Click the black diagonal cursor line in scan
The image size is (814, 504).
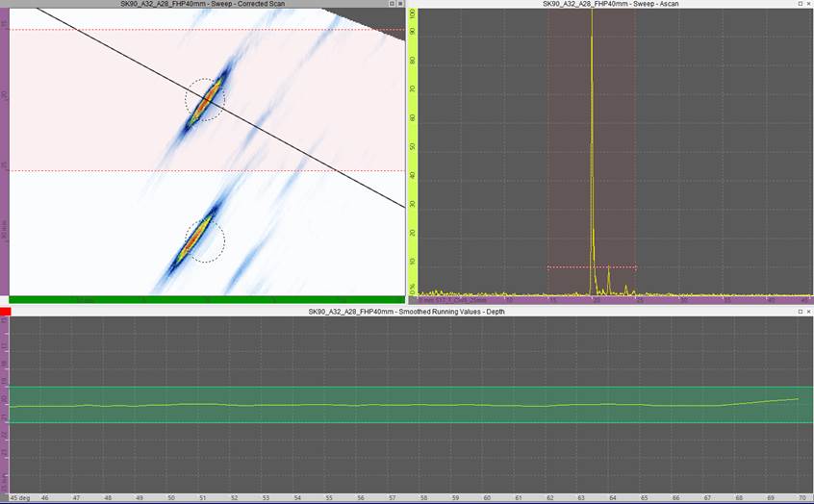[x=289, y=144]
